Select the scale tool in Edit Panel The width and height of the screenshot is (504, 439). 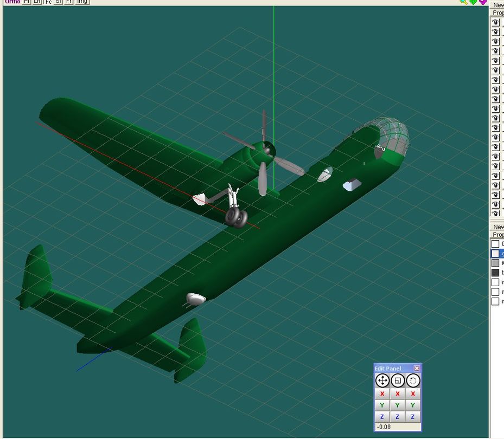(x=397, y=380)
